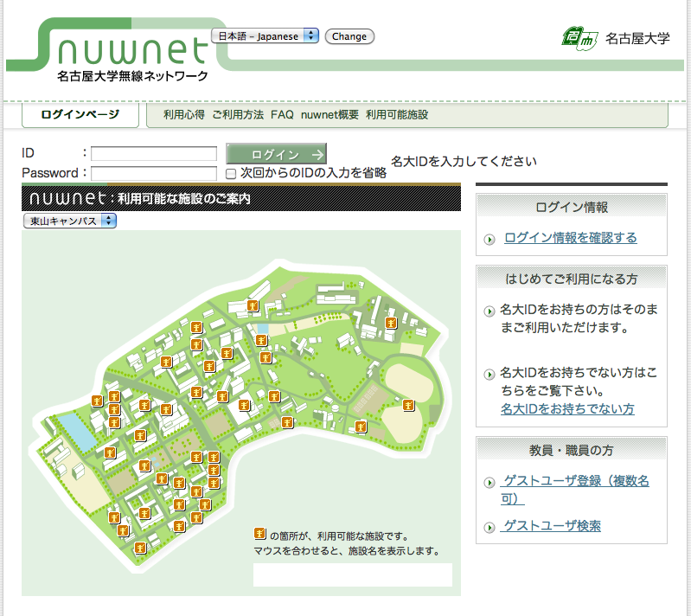This screenshot has width=691, height=616.
Task: Open the ゲストユーザ登録（複数名可） link
Action: pyautogui.click(x=574, y=490)
